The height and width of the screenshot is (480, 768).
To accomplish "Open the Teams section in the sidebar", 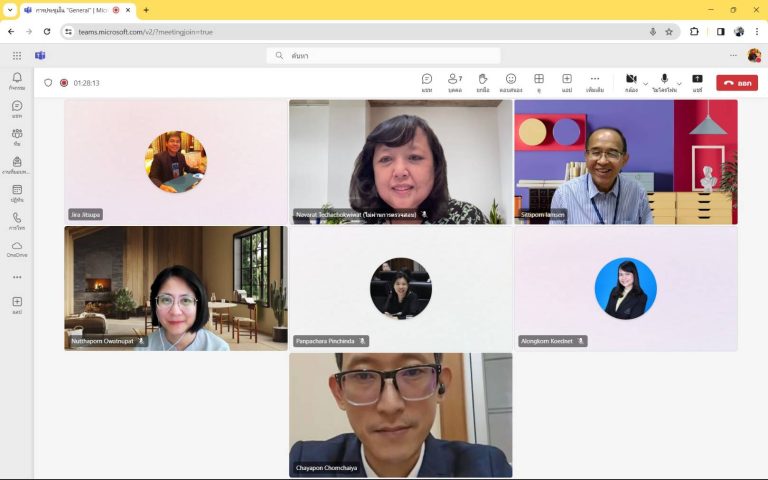I will (17, 137).
